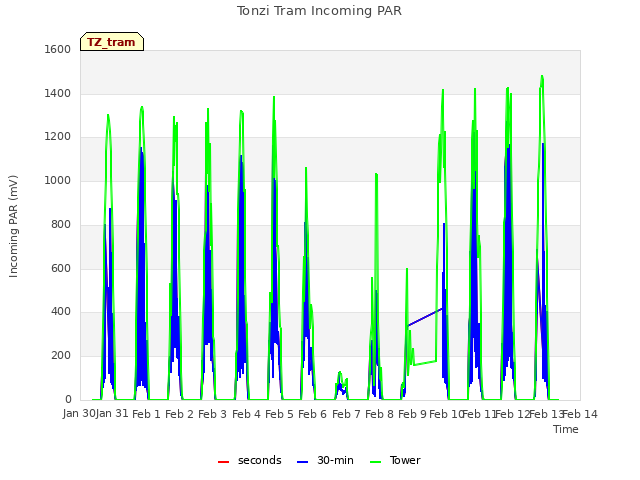Image resolution: width=640 pixels, height=480 pixels.
Task: Click the Jan 31 x-axis label
Action: 112,413
